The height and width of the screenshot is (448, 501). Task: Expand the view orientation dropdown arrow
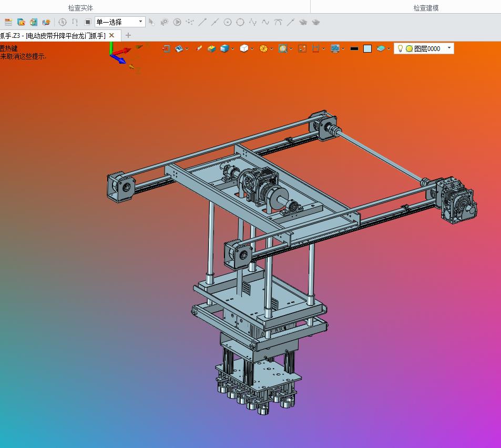[187, 49]
